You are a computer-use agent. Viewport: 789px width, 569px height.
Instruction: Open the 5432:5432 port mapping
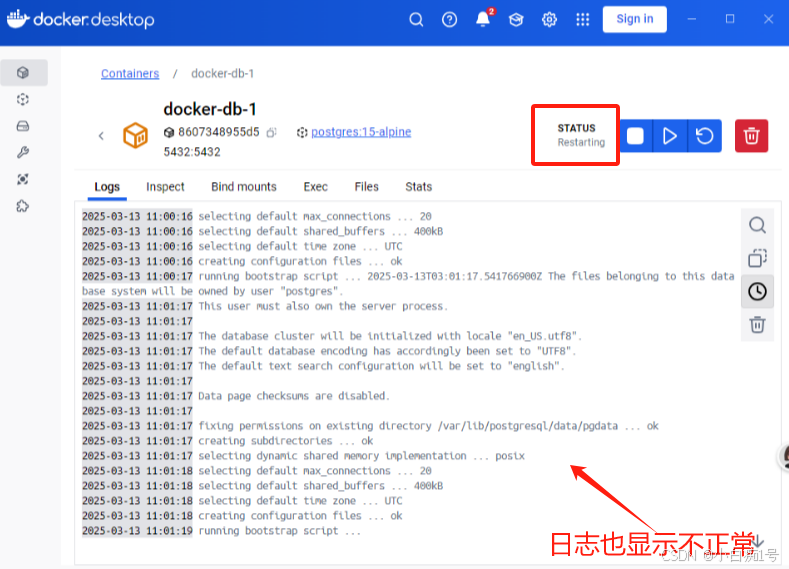click(192, 152)
